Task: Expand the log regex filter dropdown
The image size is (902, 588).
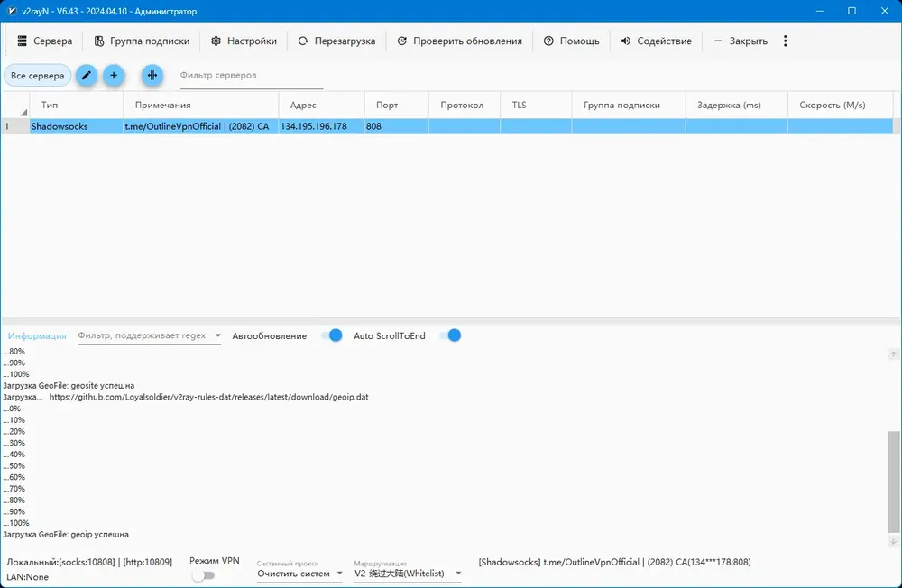Action: click(218, 335)
